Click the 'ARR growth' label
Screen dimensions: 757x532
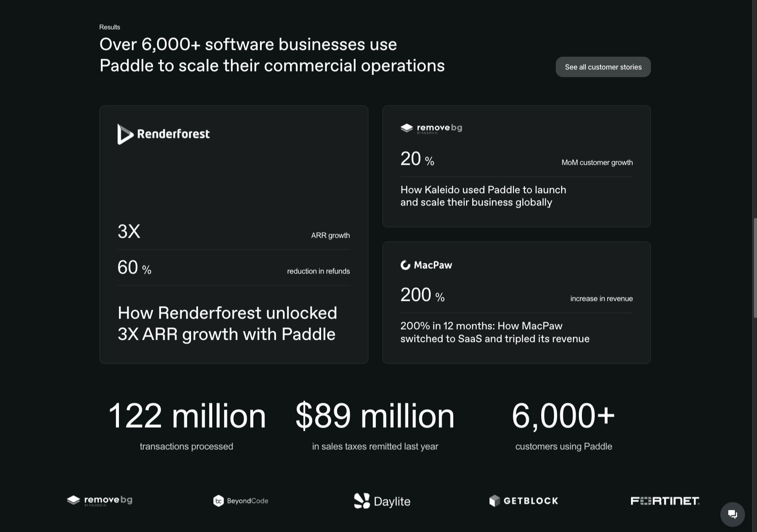(x=330, y=236)
